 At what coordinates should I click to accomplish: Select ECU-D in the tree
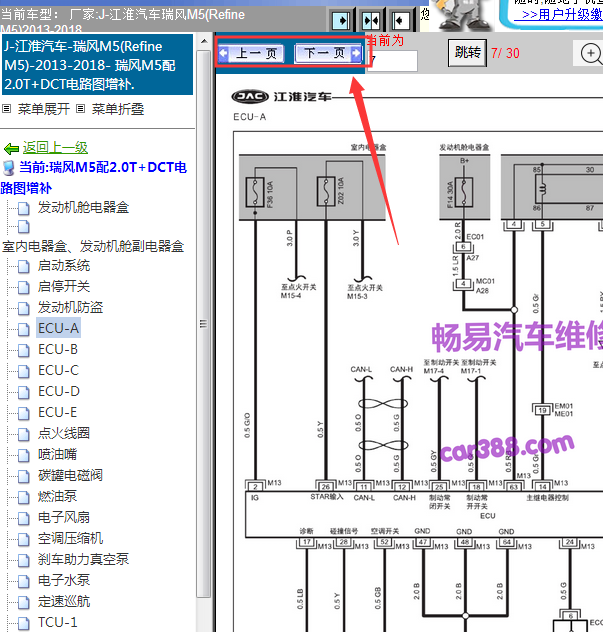coord(59,391)
